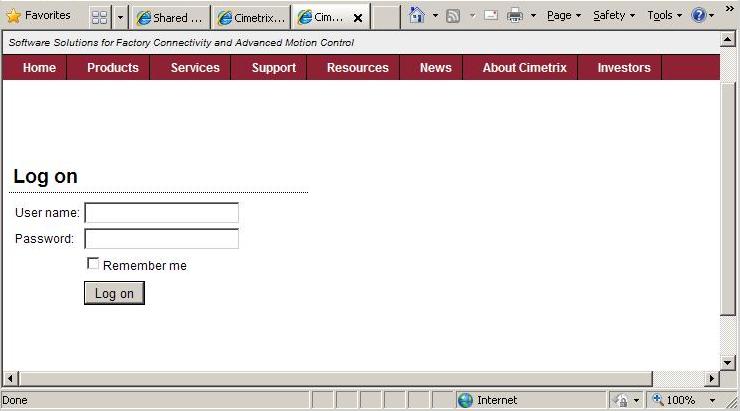Expand the tab list dropdown arrow

point(120,17)
